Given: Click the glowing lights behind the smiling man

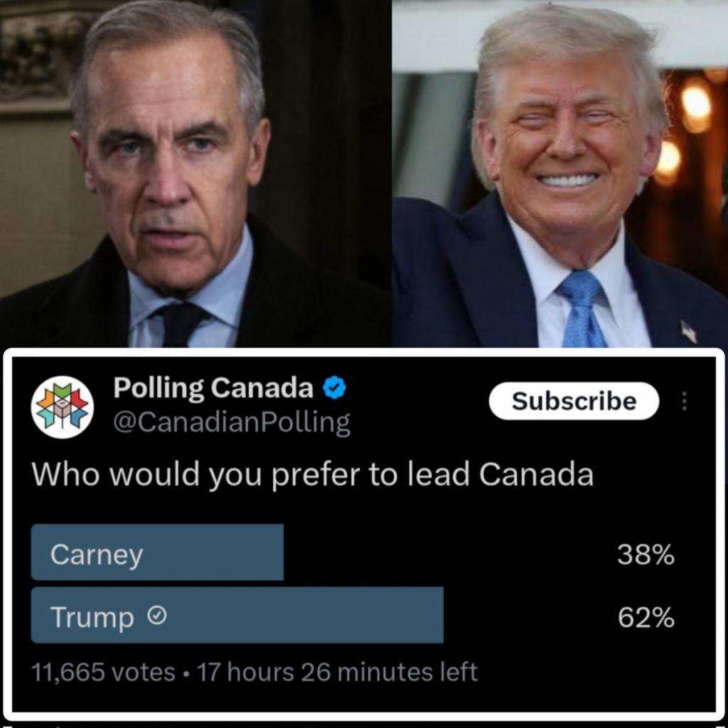Looking at the screenshot, I should click(695, 107).
